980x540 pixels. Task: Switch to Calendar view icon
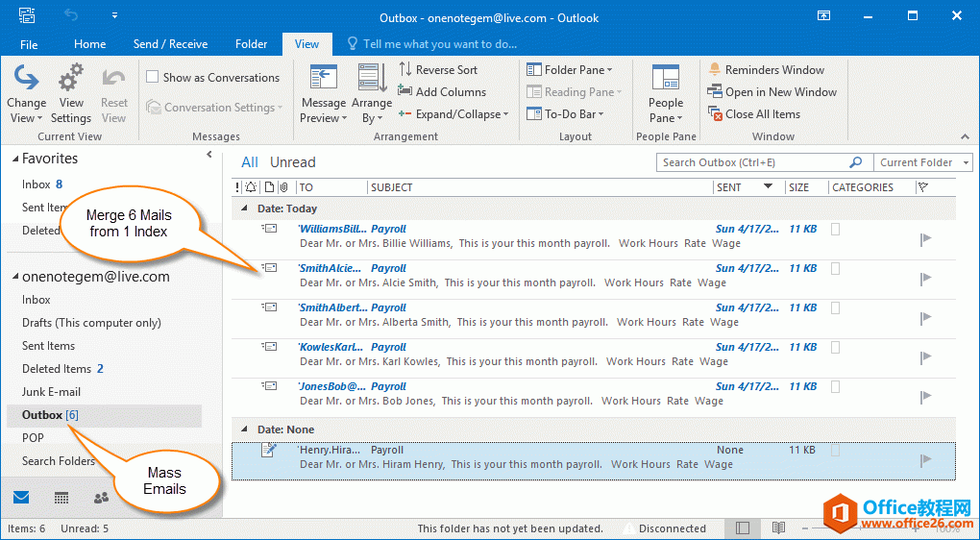[61, 498]
